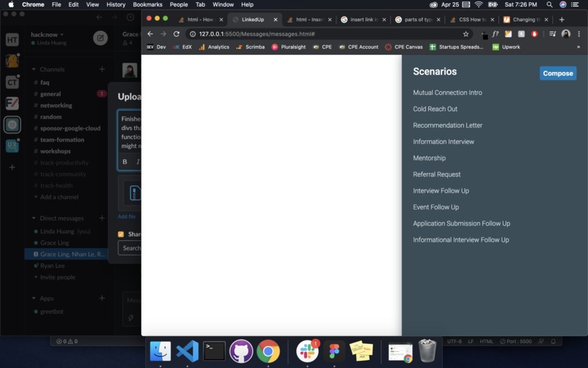The width and height of the screenshot is (588, 368).
Task: Select Interview Follow Up scenario
Action: (x=441, y=191)
